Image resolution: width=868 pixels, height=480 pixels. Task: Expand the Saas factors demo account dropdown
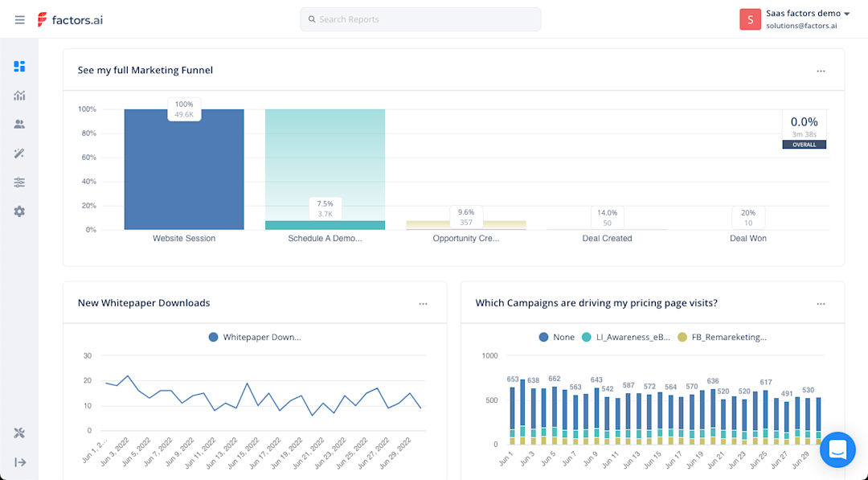coord(796,19)
